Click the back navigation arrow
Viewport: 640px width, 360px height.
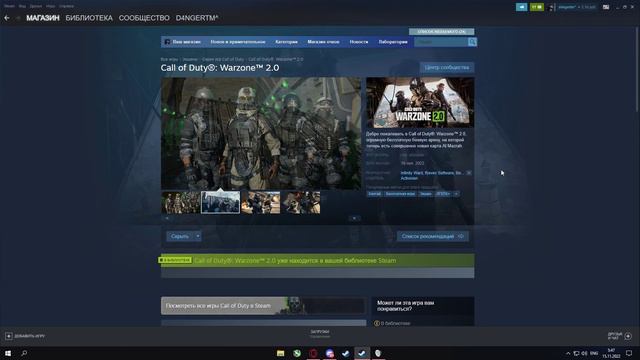7,18
